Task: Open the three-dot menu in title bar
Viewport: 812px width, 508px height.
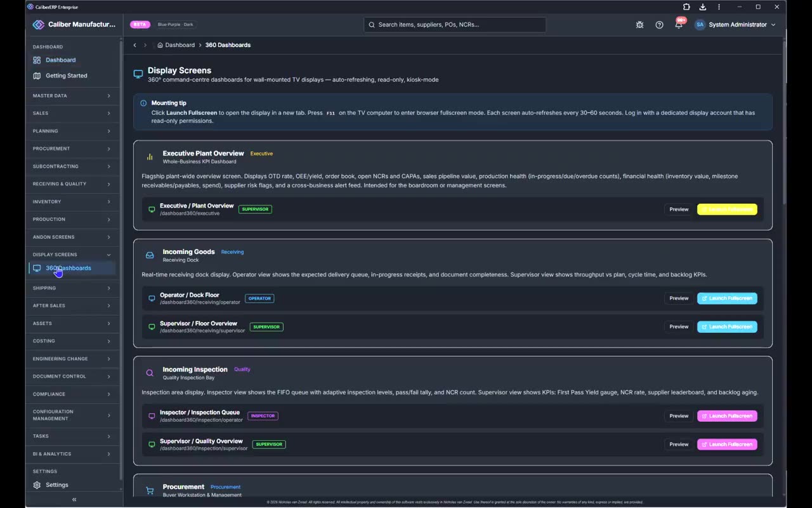Action: click(x=719, y=7)
